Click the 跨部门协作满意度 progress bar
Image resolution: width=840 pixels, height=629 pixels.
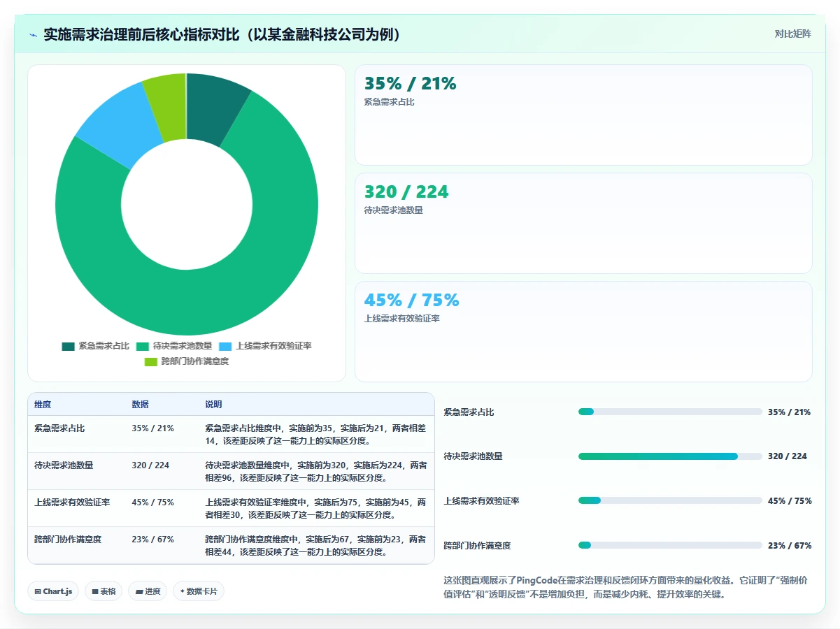click(x=670, y=545)
